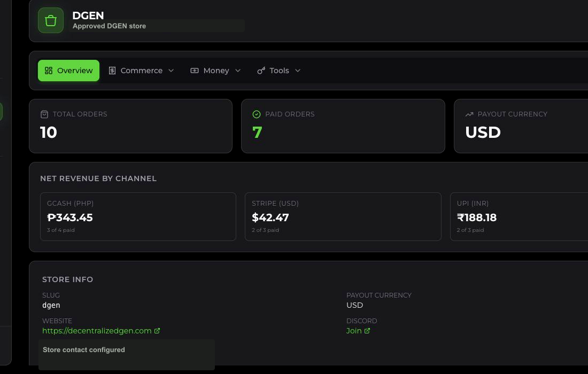
Task: Expand the Money dropdown chevron
Action: point(238,71)
